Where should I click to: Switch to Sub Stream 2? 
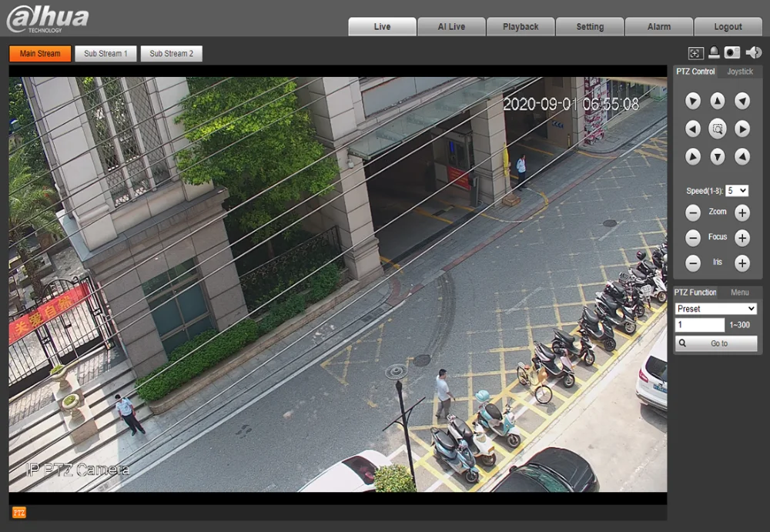(172, 54)
